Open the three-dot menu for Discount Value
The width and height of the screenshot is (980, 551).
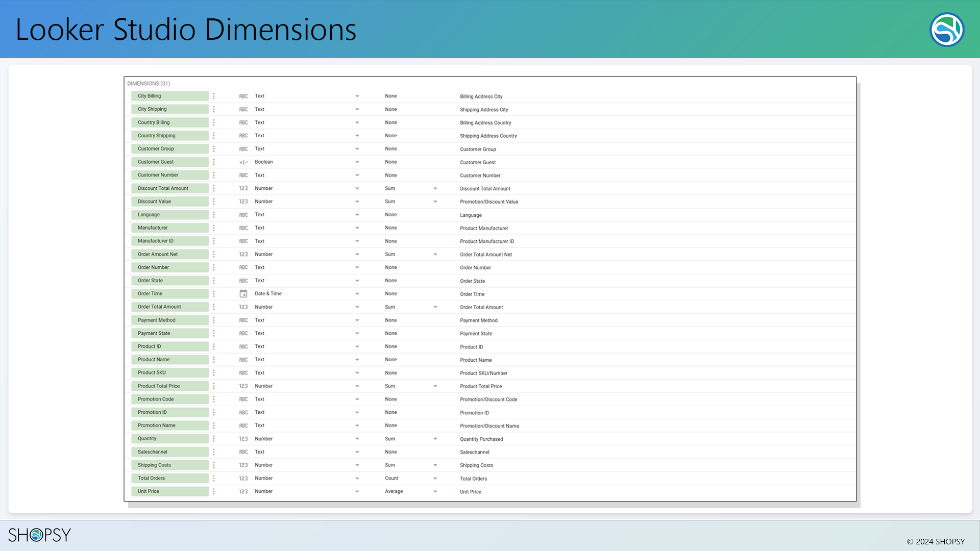pos(214,202)
